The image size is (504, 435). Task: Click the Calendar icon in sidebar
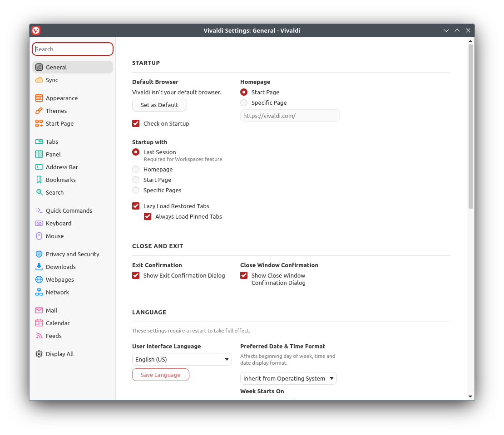coord(39,323)
